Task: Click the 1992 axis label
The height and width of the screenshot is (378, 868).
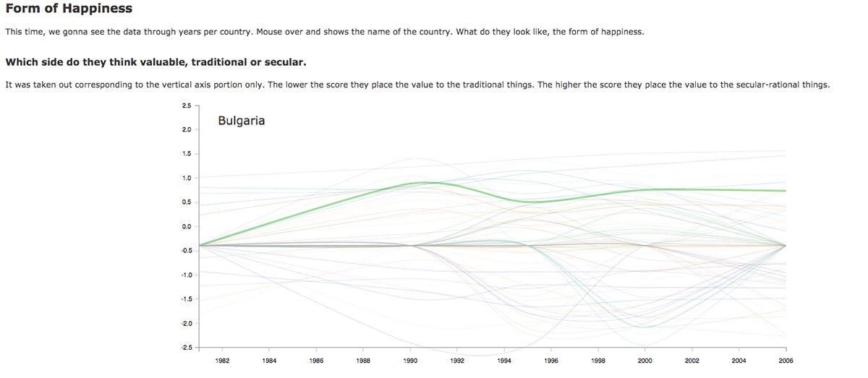Action: pos(457,360)
